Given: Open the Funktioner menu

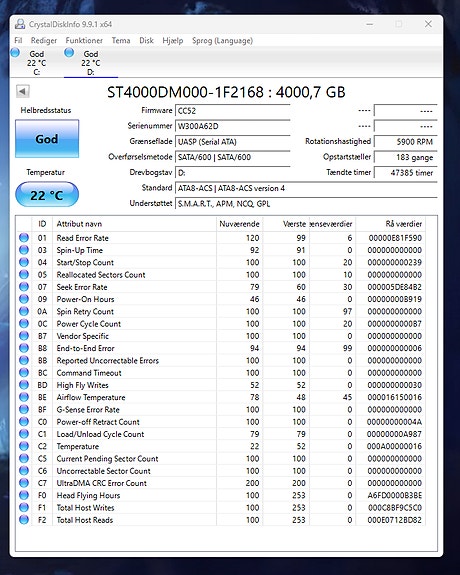Looking at the screenshot, I should click(84, 40).
